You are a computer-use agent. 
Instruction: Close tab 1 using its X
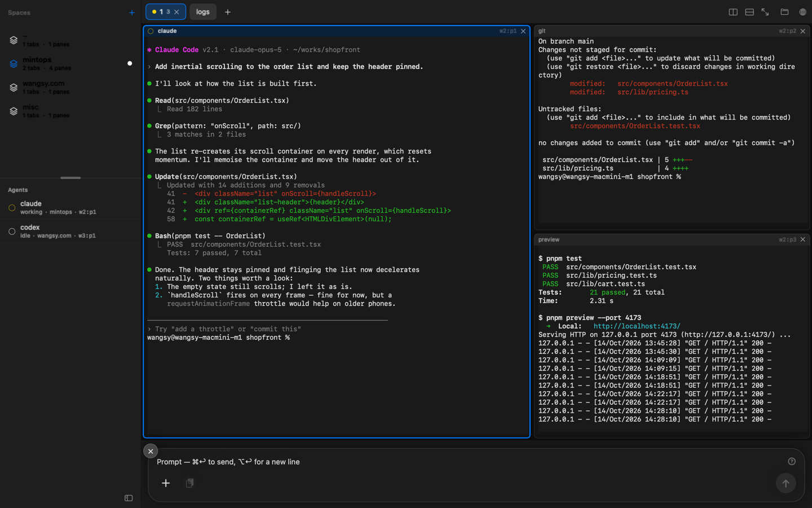click(176, 12)
